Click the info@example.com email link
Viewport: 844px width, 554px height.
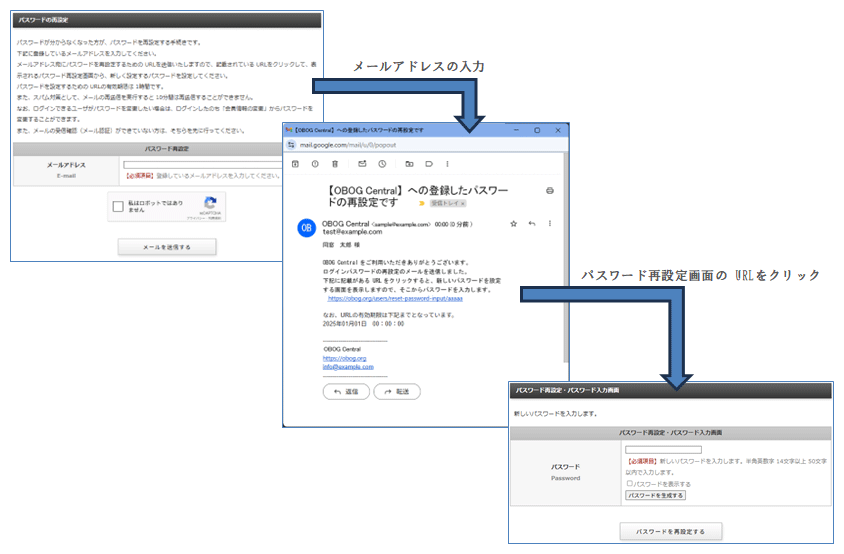(x=348, y=367)
